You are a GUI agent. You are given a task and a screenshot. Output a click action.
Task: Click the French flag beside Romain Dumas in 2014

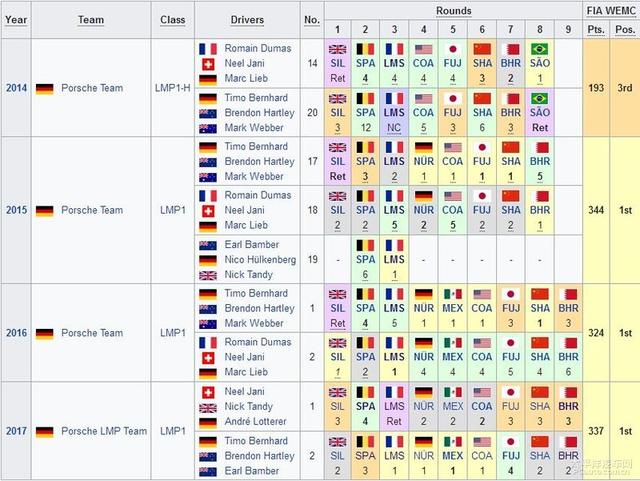pyautogui.click(x=208, y=48)
